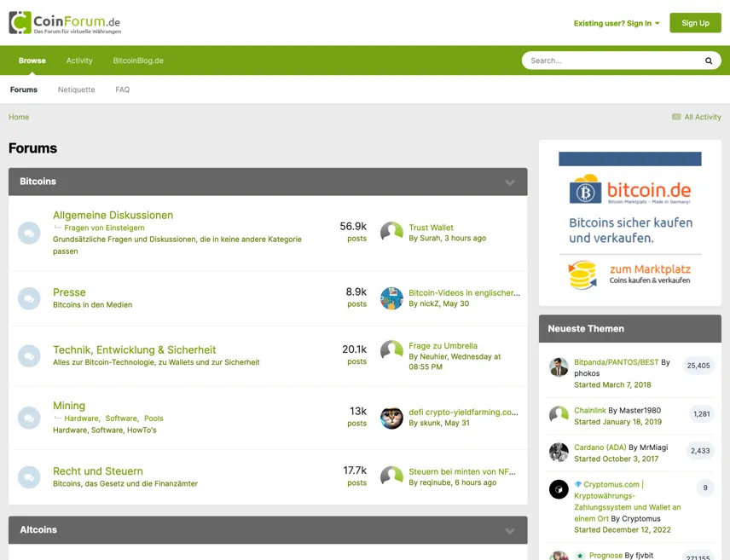Image resolution: width=730 pixels, height=560 pixels.
Task: Open Bitcoin-Videos in englischer post
Action: pos(464,293)
